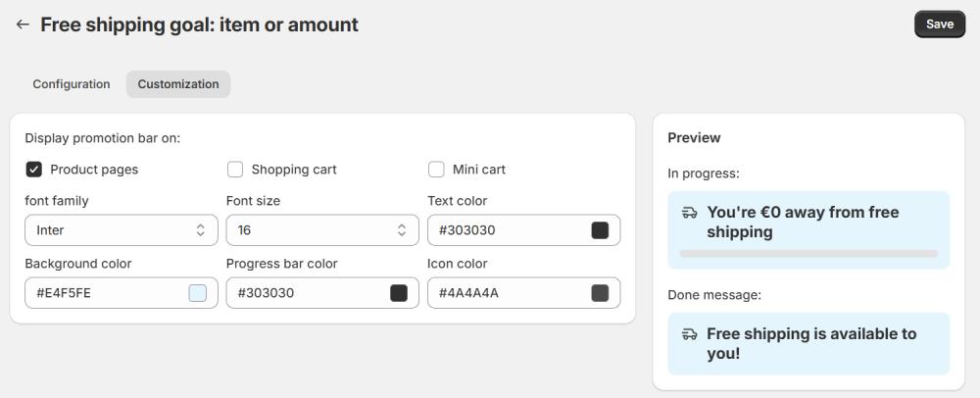Enable the Shopping cart checkbox
The width and height of the screenshot is (980, 398).
pos(235,170)
